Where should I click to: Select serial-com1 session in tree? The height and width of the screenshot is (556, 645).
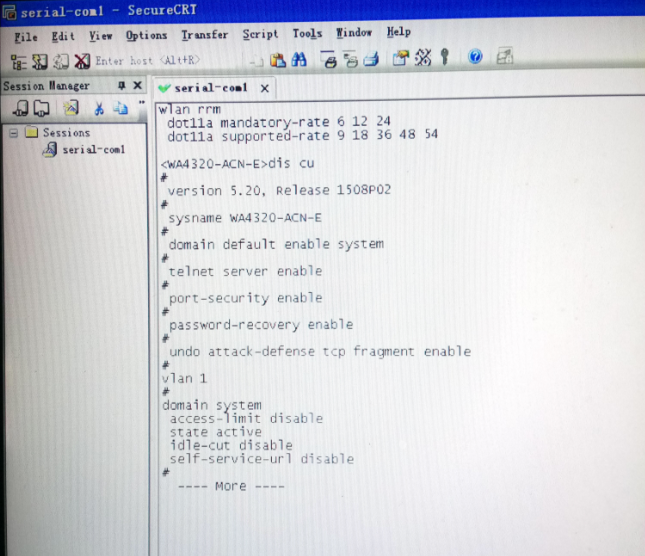coord(93,150)
